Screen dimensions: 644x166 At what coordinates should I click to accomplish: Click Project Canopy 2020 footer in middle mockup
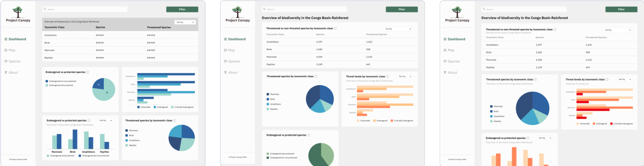tap(237, 157)
